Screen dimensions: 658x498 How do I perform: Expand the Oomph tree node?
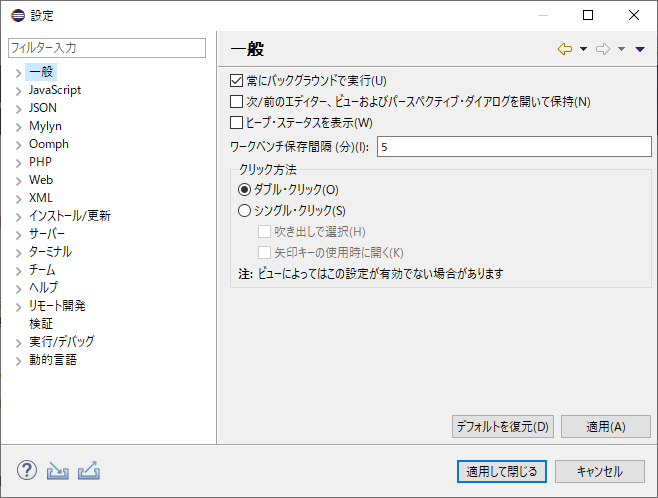[18, 146]
